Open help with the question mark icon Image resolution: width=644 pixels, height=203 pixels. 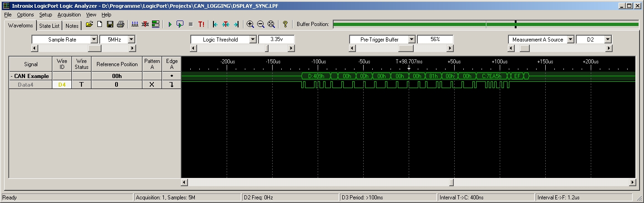tap(285, 24)
